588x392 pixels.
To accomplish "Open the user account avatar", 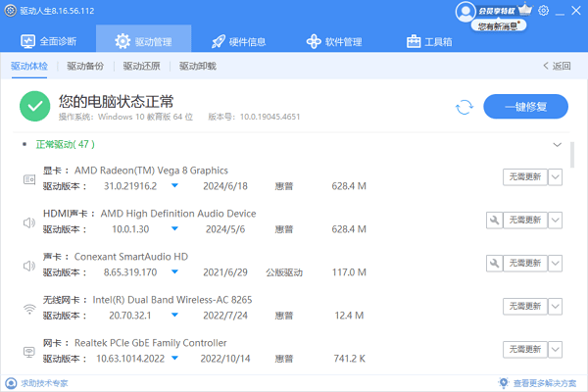I will [x=465, y=11].
